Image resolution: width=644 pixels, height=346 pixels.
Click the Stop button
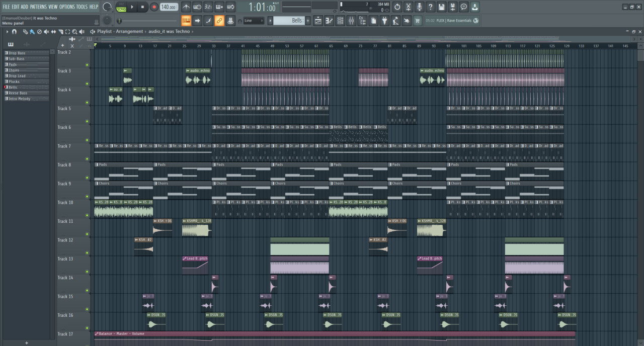click(143, 7)
